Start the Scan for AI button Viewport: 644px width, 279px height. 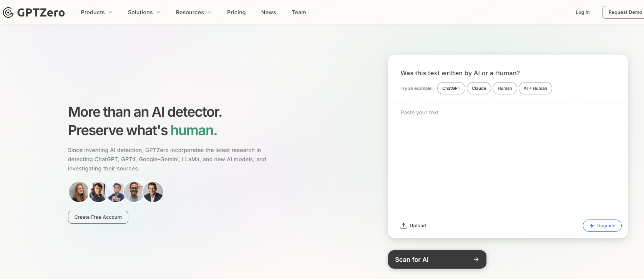437,259
